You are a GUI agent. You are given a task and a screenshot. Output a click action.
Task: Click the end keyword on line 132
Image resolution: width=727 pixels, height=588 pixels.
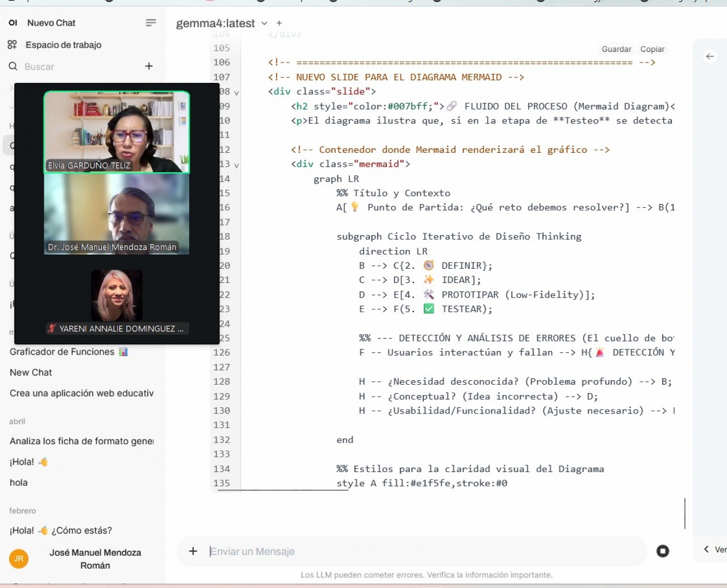click(x=345, y=440)
